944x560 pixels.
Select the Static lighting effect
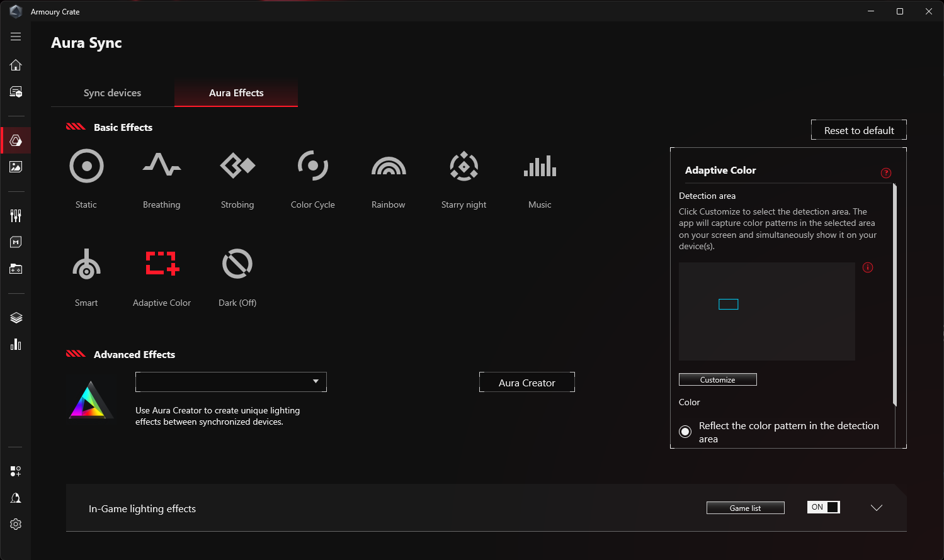[86, 178]
